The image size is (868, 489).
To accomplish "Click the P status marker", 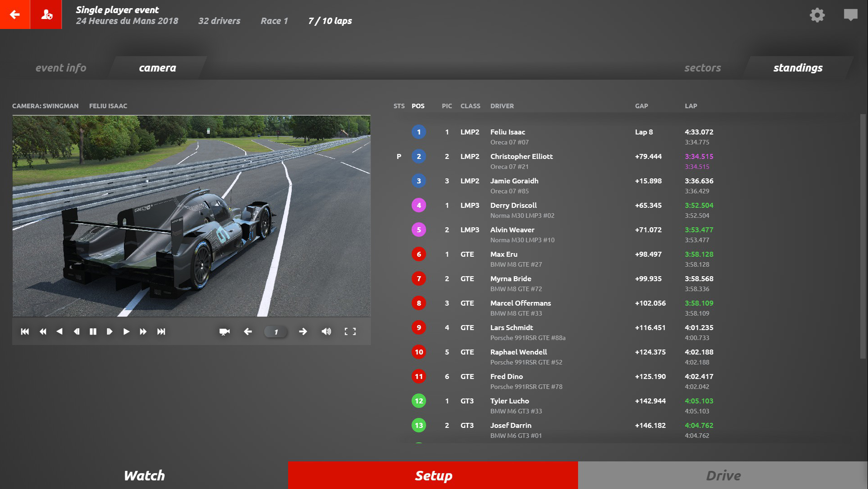I will click(x=399, y=157).
